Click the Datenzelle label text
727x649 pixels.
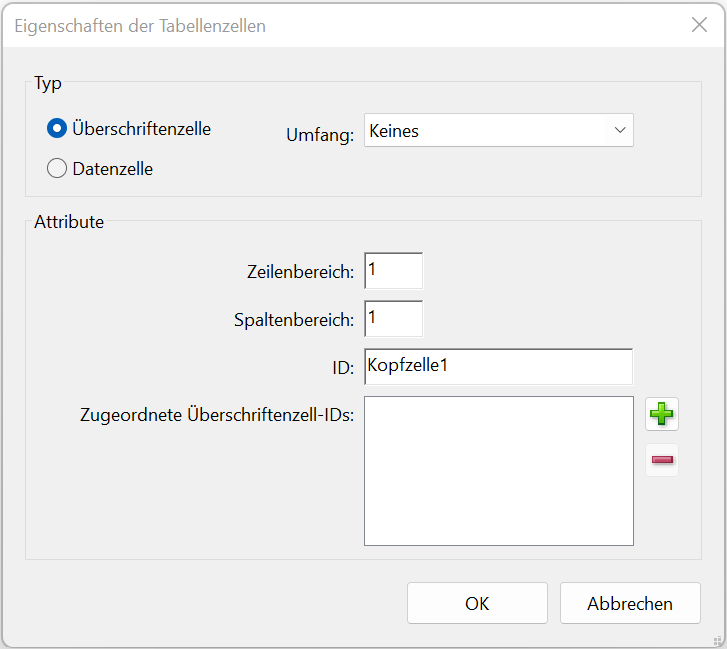click(113, 169)
